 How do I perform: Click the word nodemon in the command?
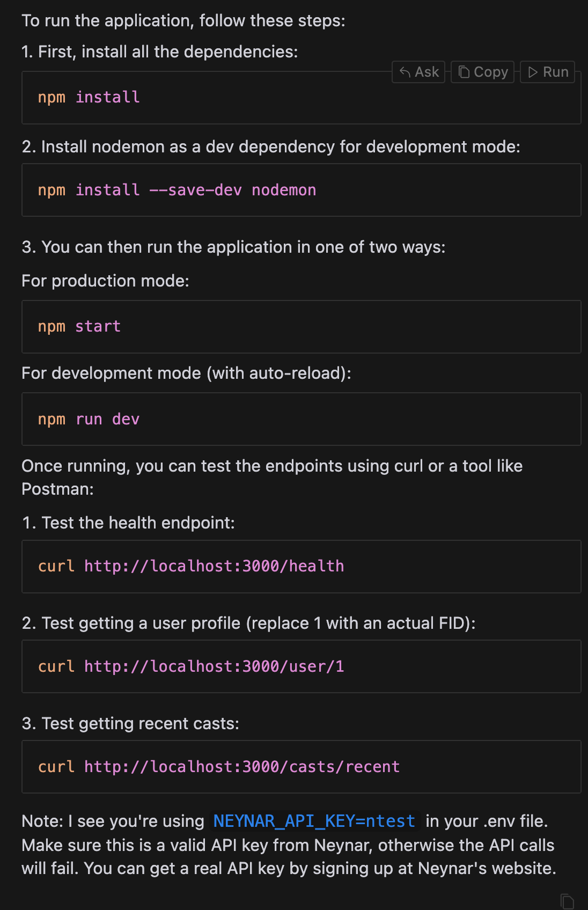pyautogui.click(x=284, y=190)
